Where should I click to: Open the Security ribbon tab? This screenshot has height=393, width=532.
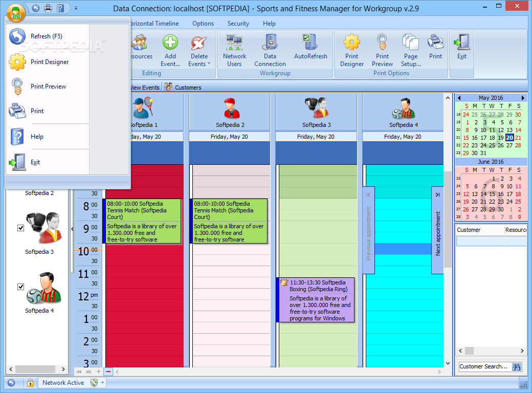(238, 24)
